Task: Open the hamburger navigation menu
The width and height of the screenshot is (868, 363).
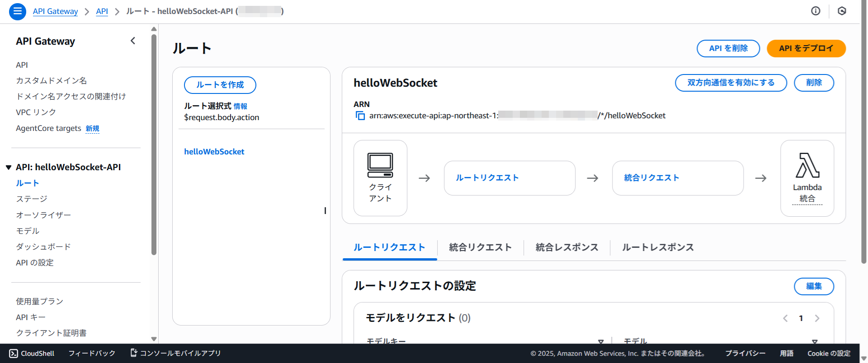Action: tap(17, 11)
